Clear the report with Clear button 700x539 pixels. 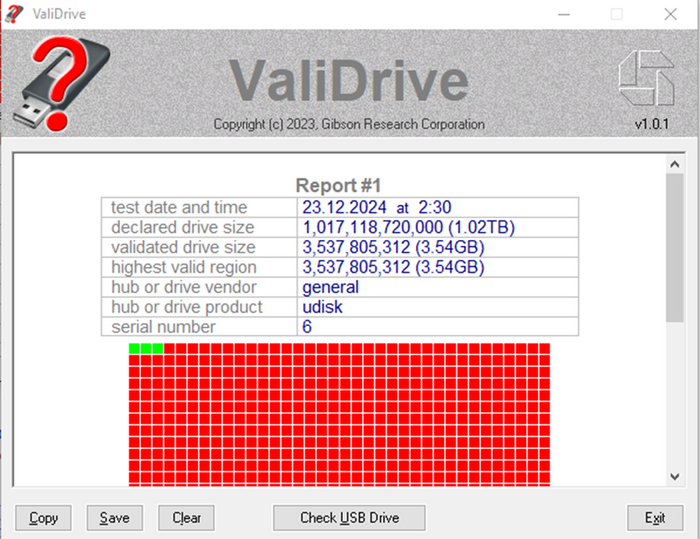click(x=186, y=518)
